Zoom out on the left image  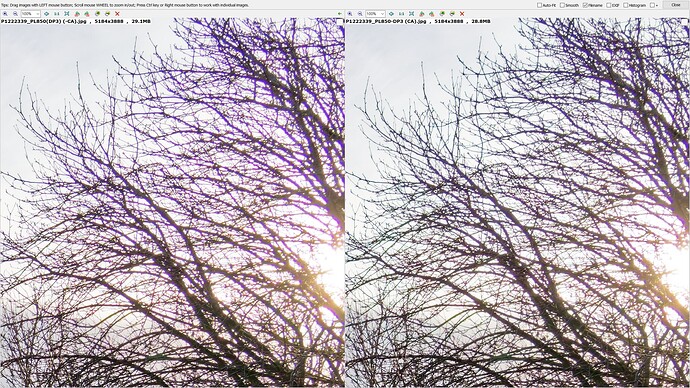click(15, 14)
